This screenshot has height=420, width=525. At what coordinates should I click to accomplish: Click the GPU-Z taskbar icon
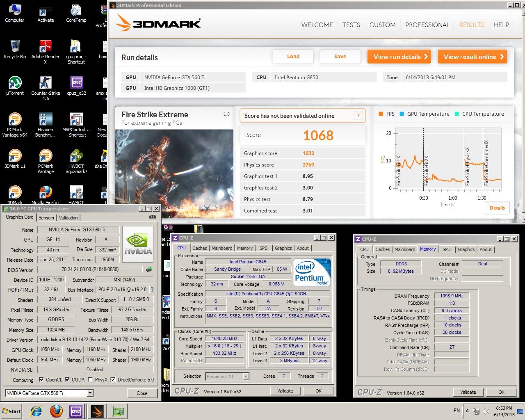click(118, 411)
